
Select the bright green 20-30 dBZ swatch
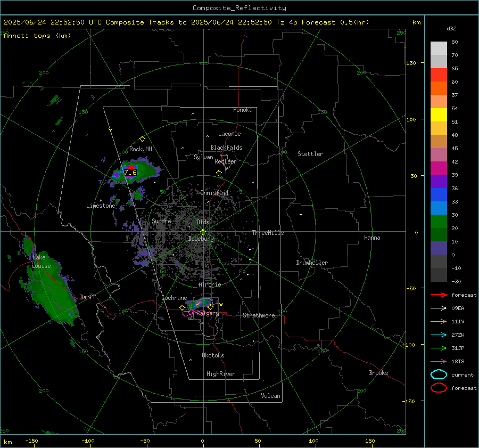(439, 222)
